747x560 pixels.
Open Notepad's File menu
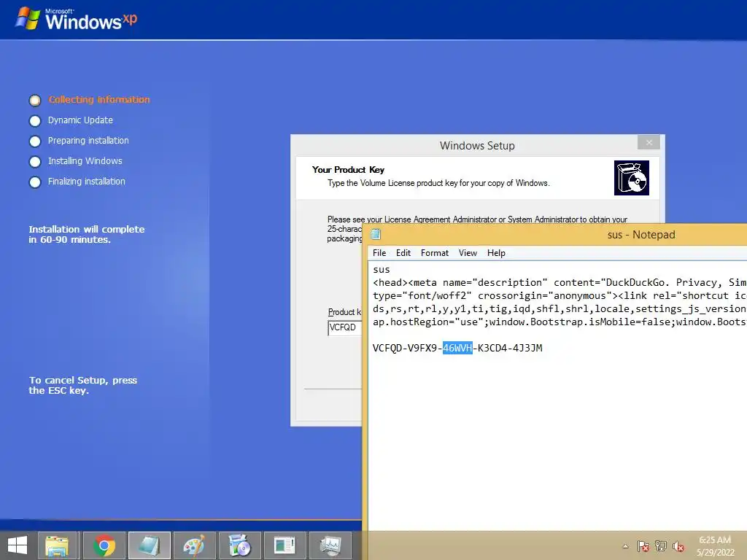[x=379, y=253]
